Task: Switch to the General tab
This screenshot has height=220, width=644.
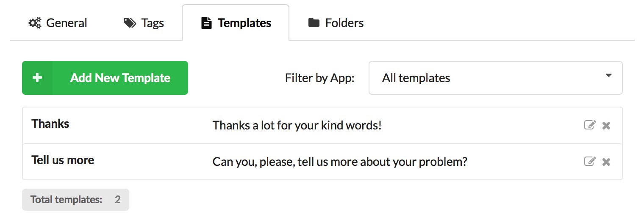Action: pos(67,23)
